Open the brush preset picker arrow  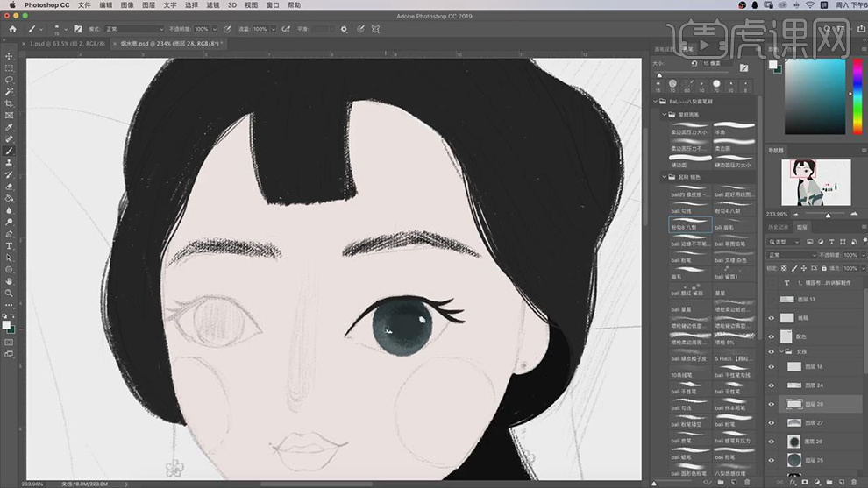pos(66,29)
